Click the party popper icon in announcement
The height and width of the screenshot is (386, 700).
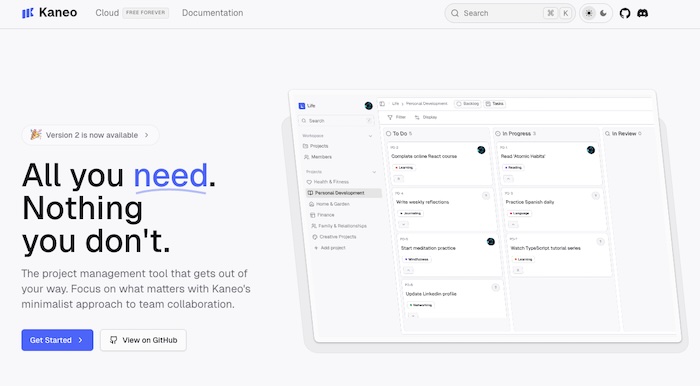coord(36,134)
